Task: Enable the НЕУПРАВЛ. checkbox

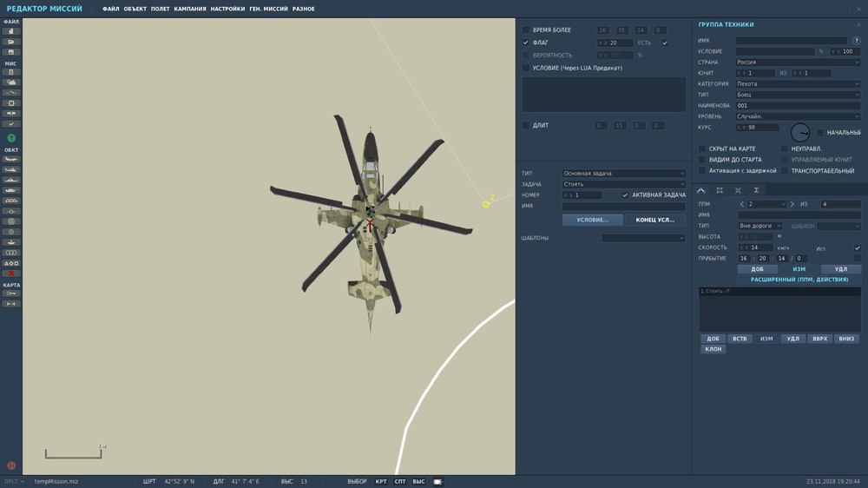Action: point(785,148)
